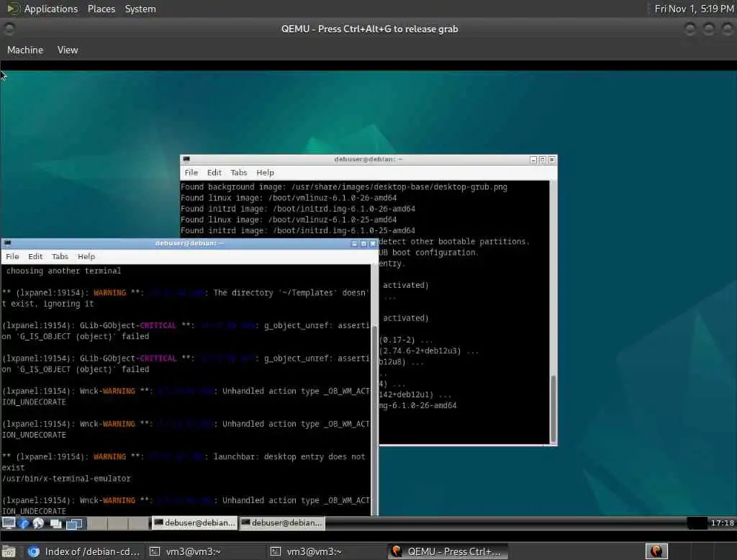
Task: Open File menu in the front debuser terminal
Action: (x=12, y=256)
